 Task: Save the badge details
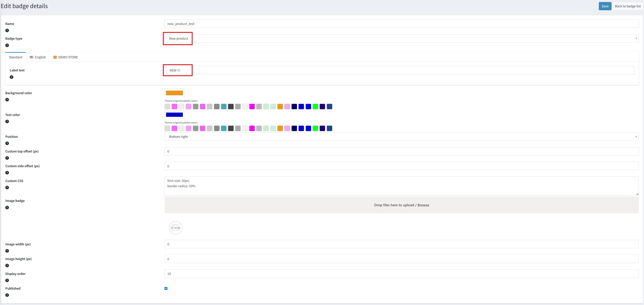(x=605, y=6)
